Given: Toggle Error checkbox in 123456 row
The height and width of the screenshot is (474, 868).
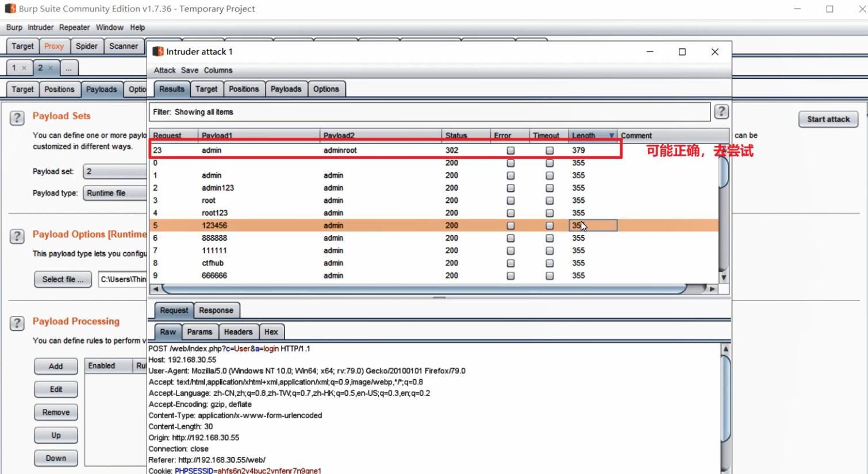Looking at the screenshot, I should tap(510, 226).
